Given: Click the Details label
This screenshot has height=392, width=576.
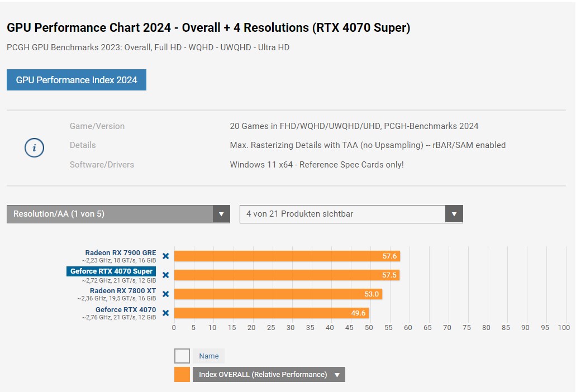Looking at the screenshot, I should pyautogui.click(x=83, y=145).
